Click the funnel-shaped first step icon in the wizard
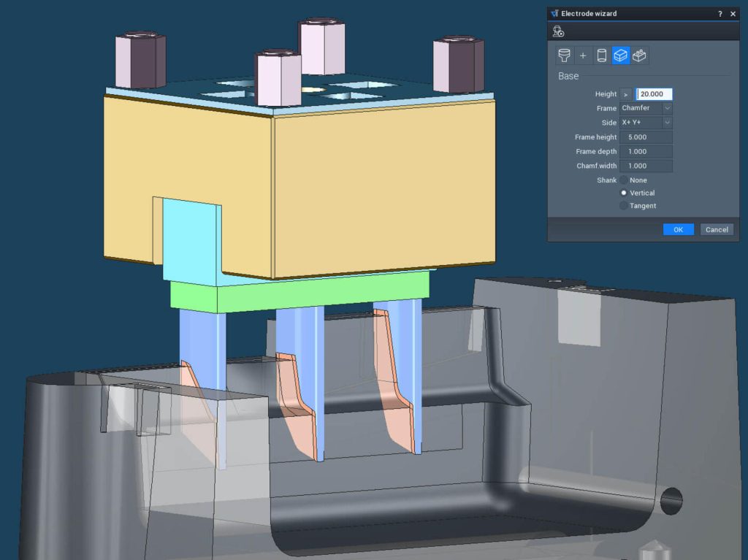 563,55
